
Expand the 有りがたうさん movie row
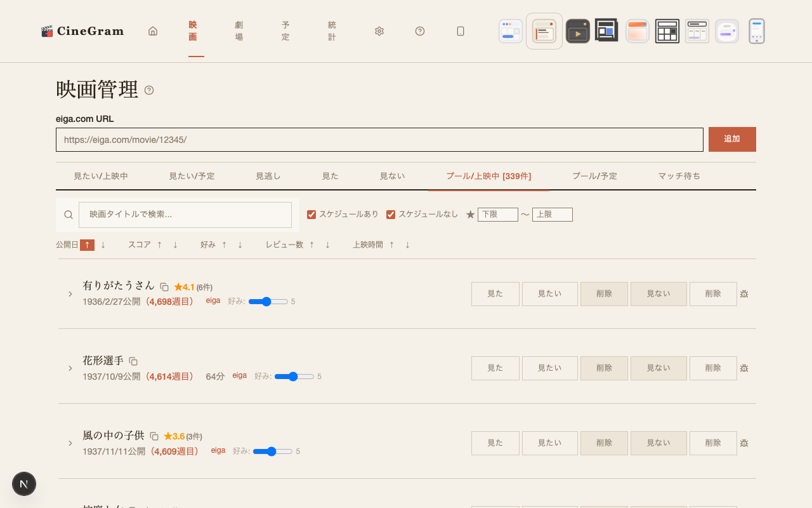point(70,294)
